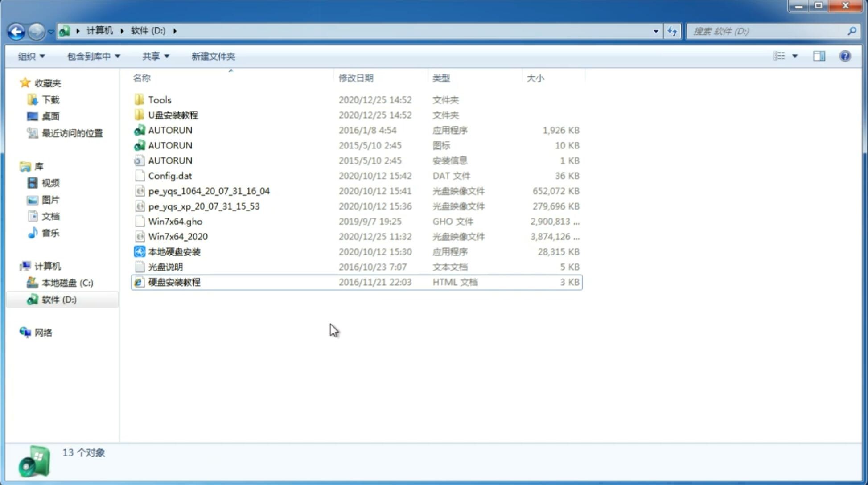Open AUTORUN application file
868x485 pixels.
click(x=170, y=130)
